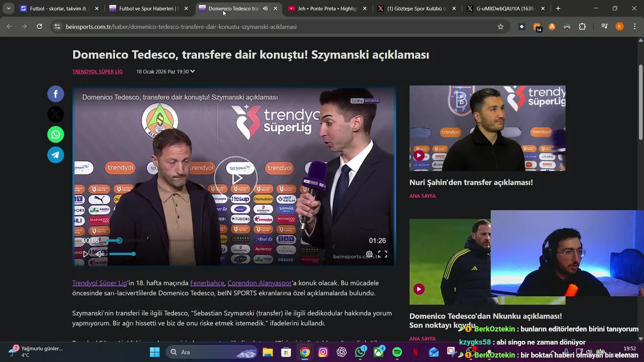Toggle mute in the video player
This screenshot has height=362, width=644.
[x=99, y=254]
